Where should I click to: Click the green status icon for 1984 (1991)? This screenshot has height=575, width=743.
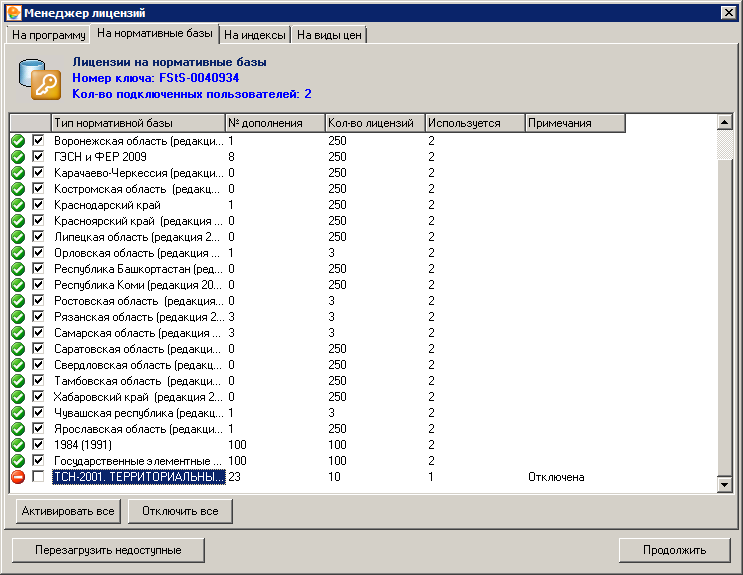tap(18, 445)
